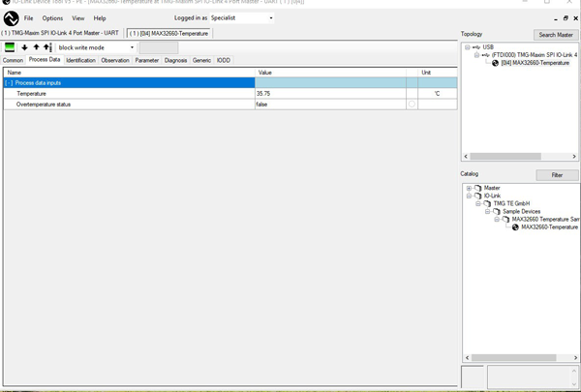Click the Filter button in Catalog

[x=557, y=175]
